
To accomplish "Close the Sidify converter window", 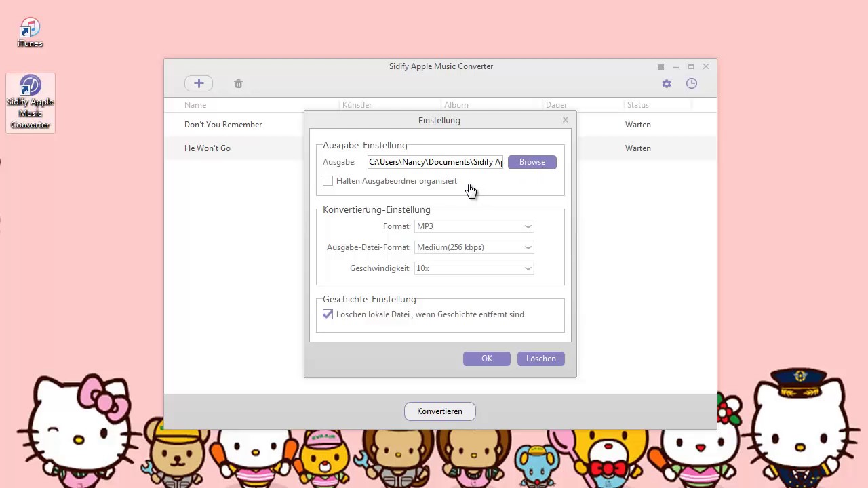I will (x=706, y=67).
